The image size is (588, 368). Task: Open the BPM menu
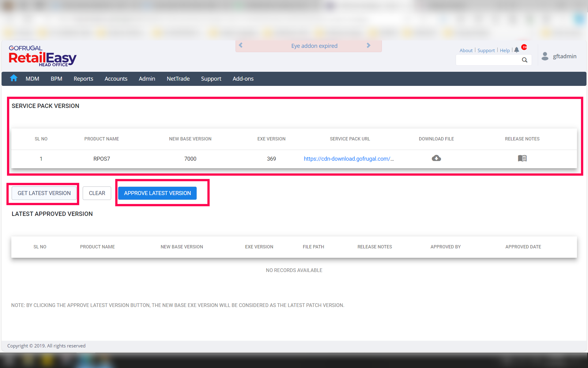pyautogui.click(x=56, y=79)
